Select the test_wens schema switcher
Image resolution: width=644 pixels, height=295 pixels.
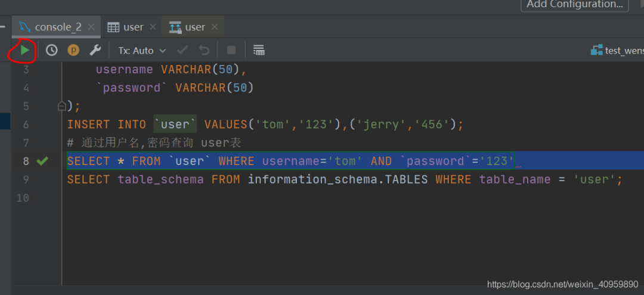coord(617,51)
